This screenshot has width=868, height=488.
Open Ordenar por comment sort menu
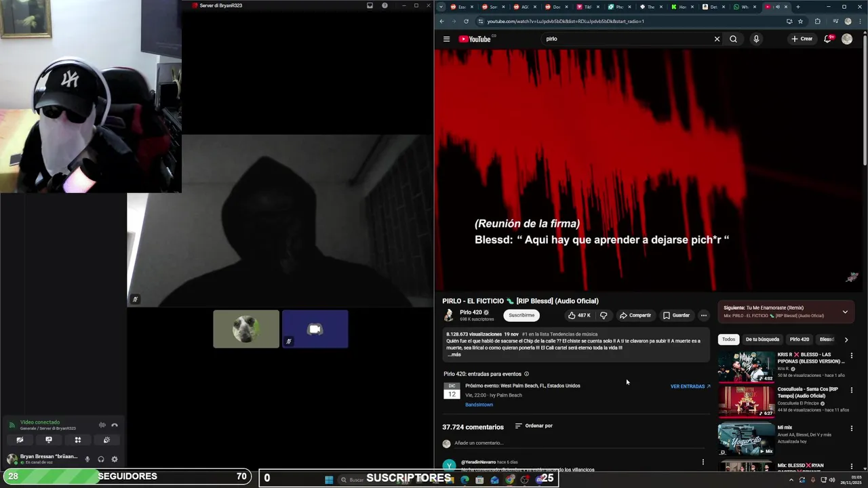(x=534, y=426)
